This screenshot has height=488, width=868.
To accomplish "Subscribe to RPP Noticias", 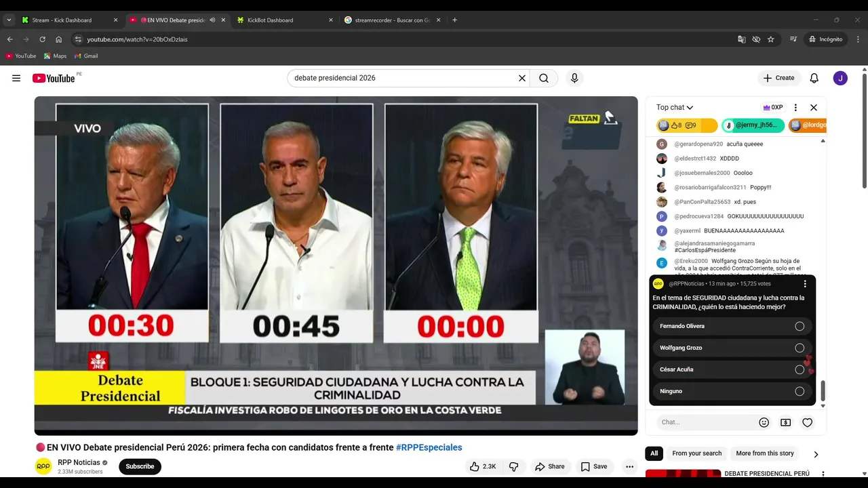I will click(140, 466).
